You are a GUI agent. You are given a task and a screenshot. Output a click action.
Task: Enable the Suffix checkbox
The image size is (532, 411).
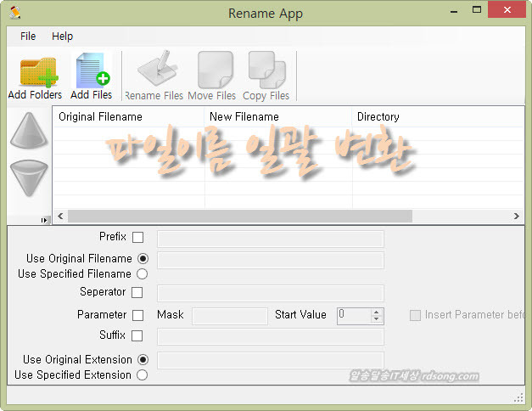pyautogui.click(x=137, y=336)
